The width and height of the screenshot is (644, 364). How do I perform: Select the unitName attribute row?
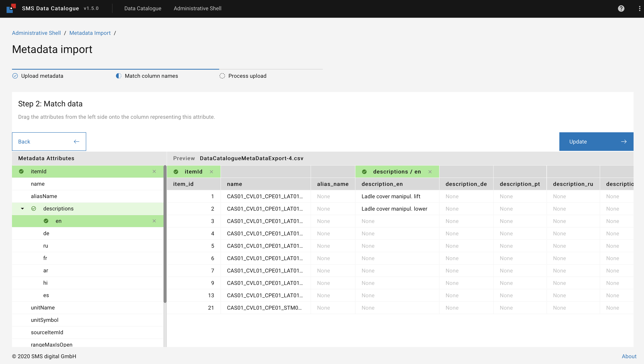point(43,308)
